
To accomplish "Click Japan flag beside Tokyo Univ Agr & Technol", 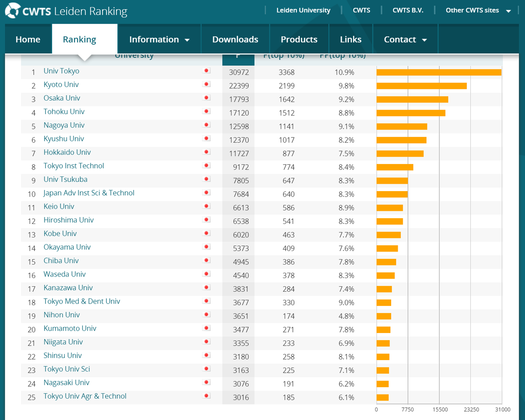I will tap(207, 395).
